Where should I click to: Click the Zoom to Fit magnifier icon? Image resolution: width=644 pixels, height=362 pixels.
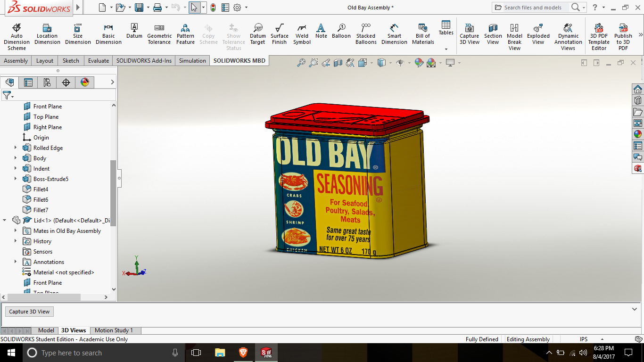tap(301, 63)
